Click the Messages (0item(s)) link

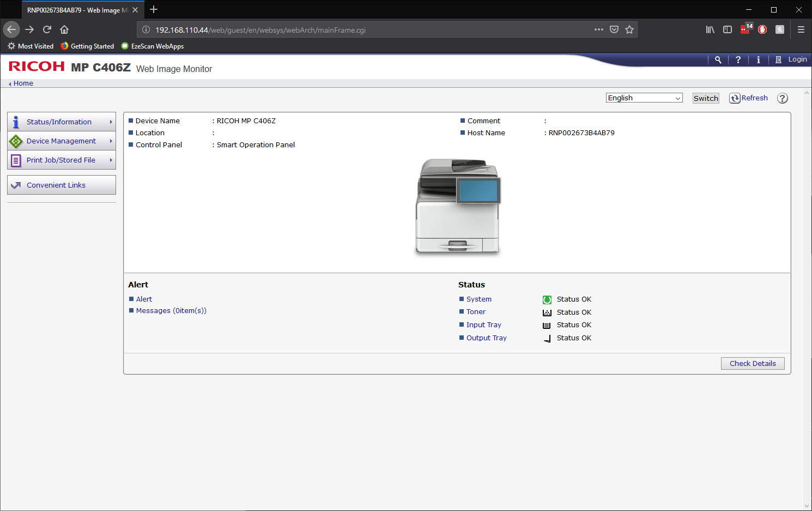[171, 311]
